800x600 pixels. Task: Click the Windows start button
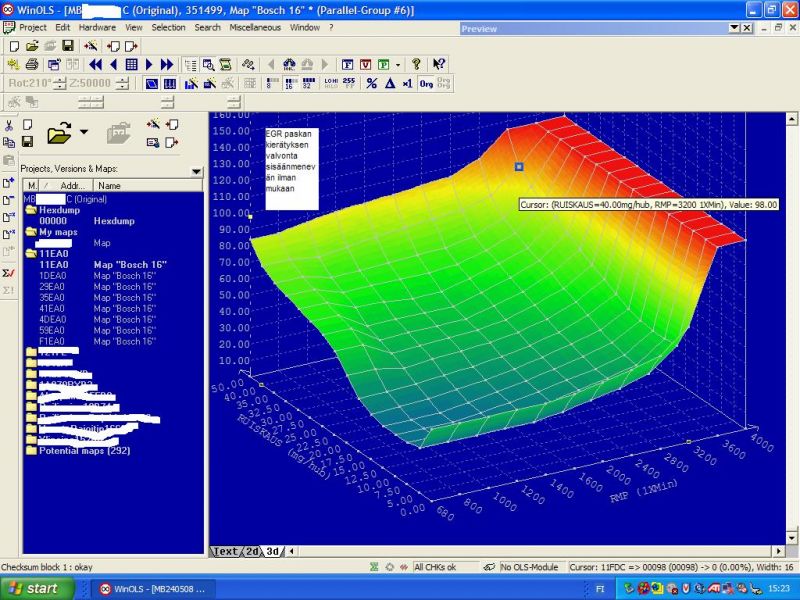pyautogui.click(x=37, y=589)
